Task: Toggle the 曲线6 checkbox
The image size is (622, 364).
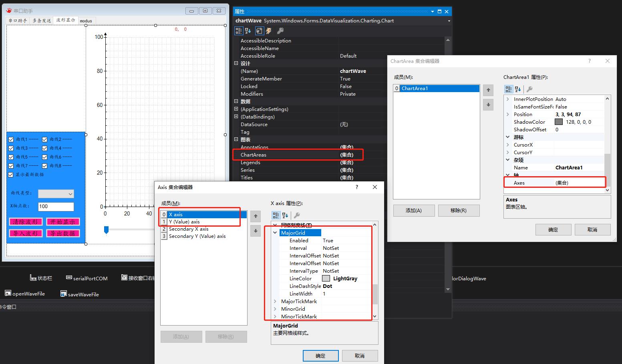Action: click(x=45, y=157)
